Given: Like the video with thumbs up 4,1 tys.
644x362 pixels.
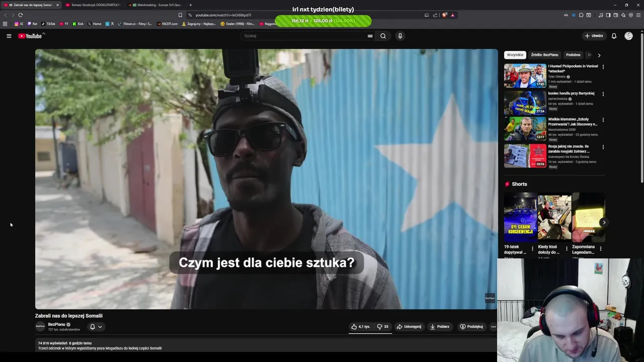Looking at the screenshot, I should click(x=361, y=326).
